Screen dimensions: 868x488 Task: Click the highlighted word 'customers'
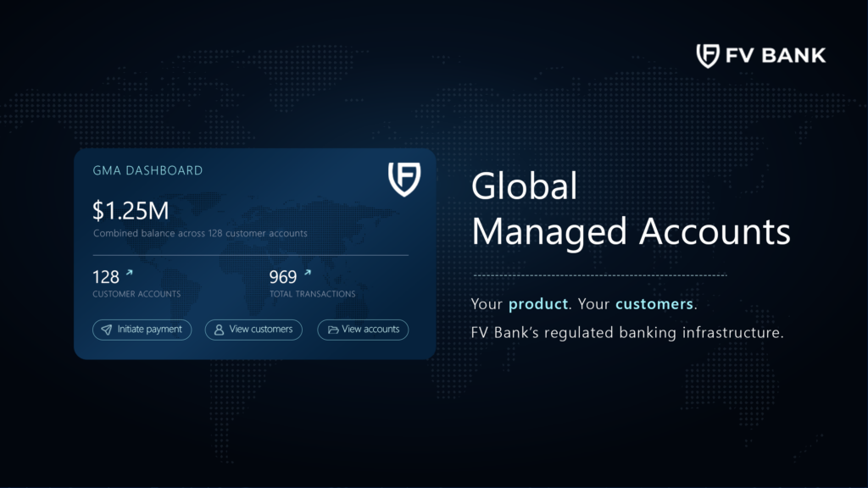pyautogui.click(x=654, y=304)
